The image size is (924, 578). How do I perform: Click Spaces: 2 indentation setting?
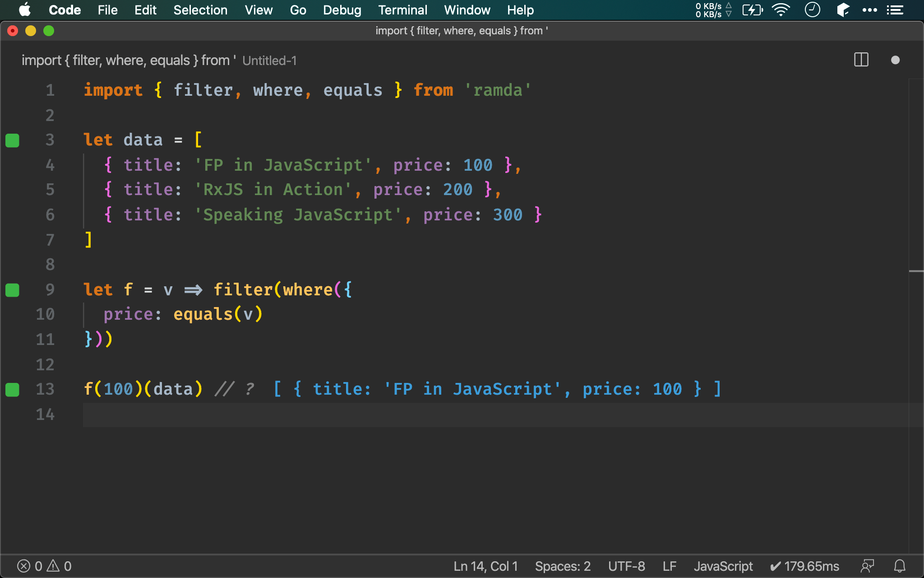[563, 566]
